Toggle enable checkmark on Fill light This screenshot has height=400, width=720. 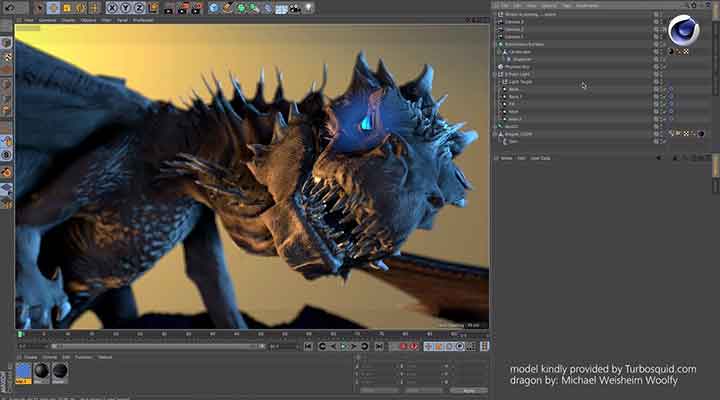(x=663, y=104)
